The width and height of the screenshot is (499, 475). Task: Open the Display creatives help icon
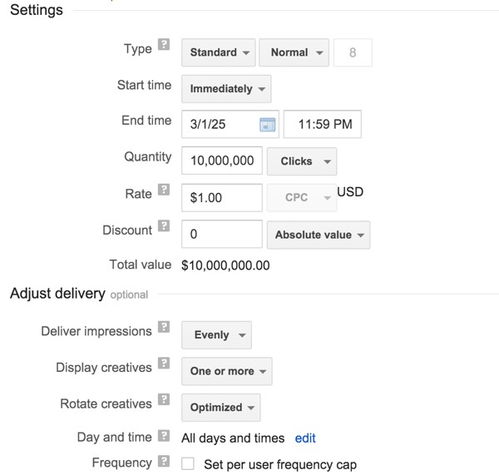[x=164, y=363]
